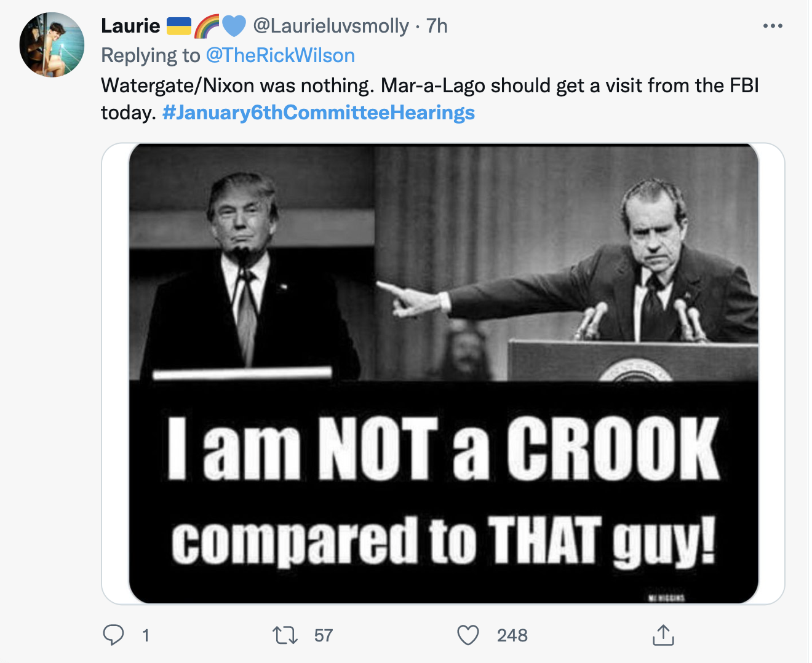Open the tweet via the 7h timestamp
812x663 pixels.
(438, 26)
